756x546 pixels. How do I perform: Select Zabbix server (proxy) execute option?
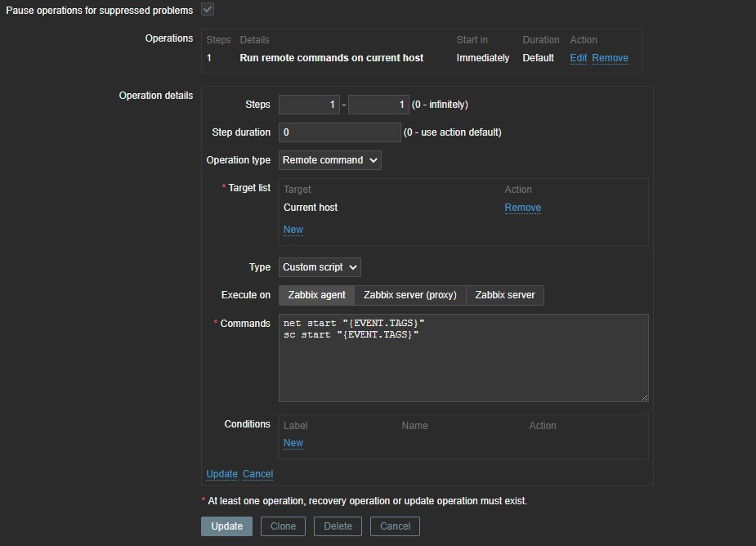point(409,295)
